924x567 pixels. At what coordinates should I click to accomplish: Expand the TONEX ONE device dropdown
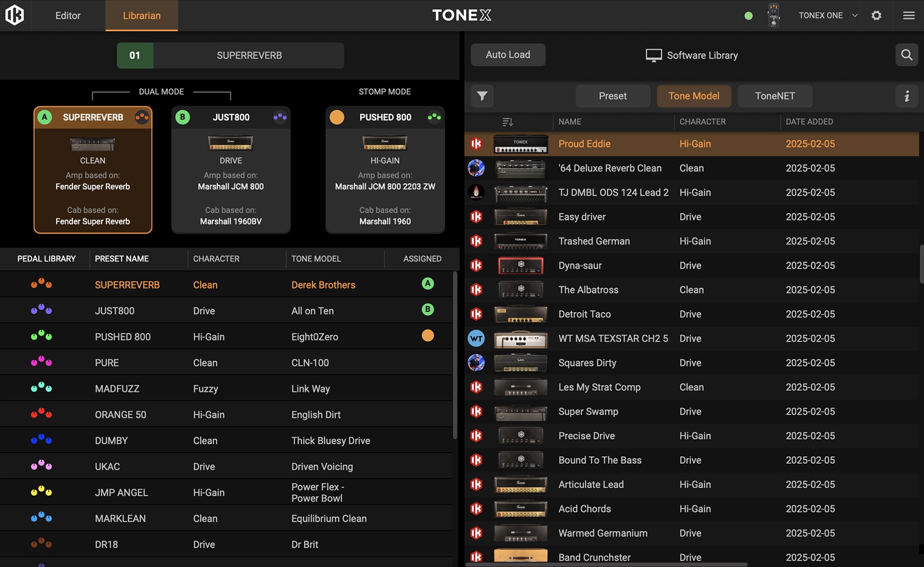pos(854,15)
